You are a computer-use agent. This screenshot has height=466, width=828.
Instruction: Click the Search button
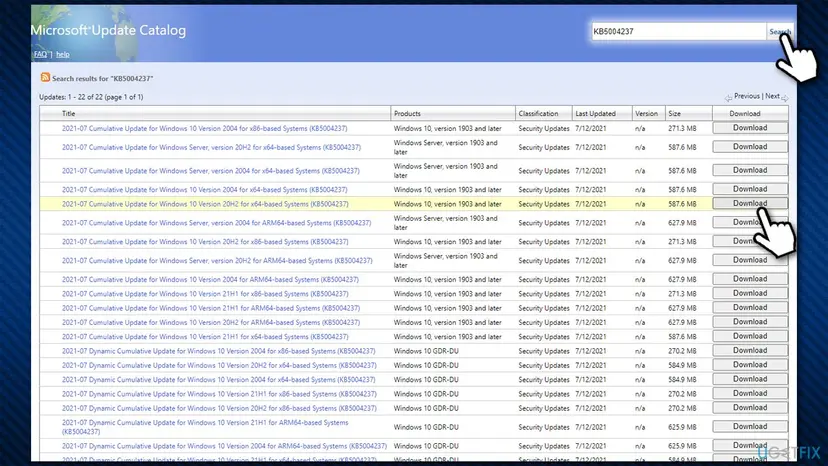click(x=779, y=32)
